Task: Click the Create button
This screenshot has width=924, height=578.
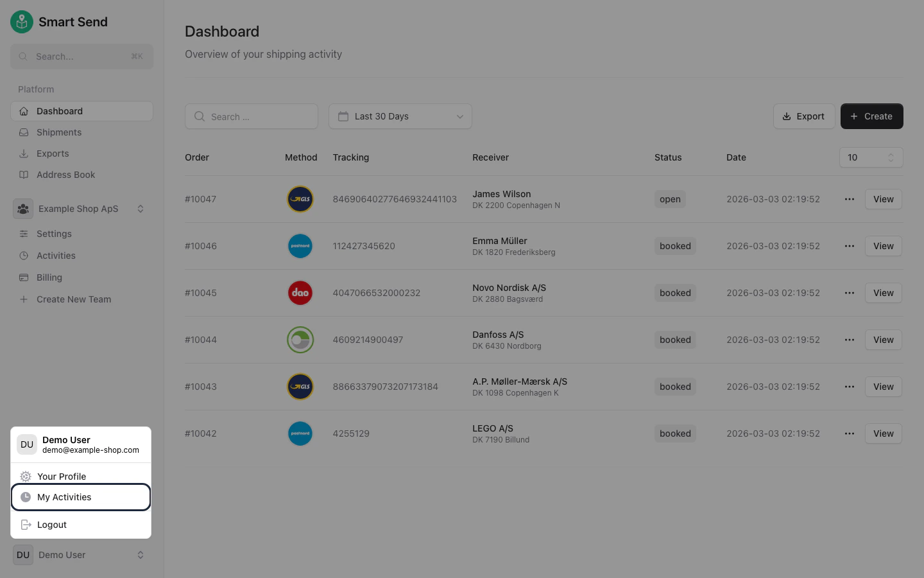Action: click(x=871, y=116)
